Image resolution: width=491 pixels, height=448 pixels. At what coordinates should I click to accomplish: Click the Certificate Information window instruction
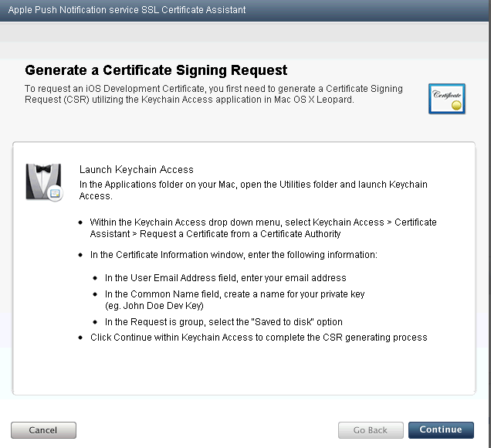[233, 254]
